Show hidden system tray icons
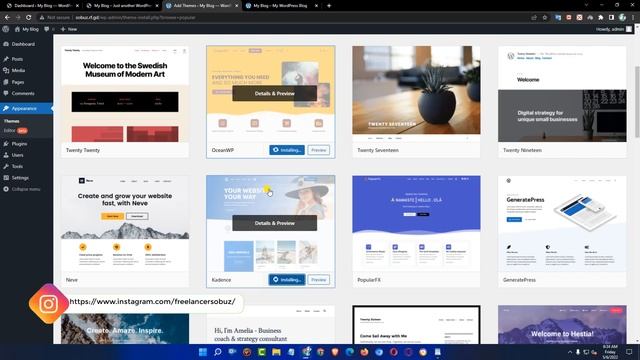 coord(570,352)
